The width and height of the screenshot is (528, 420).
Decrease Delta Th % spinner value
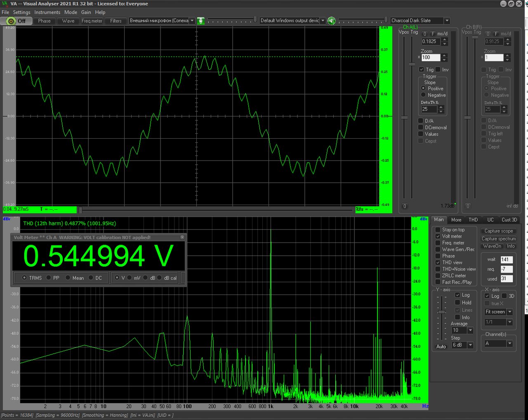tap(441, 111)
